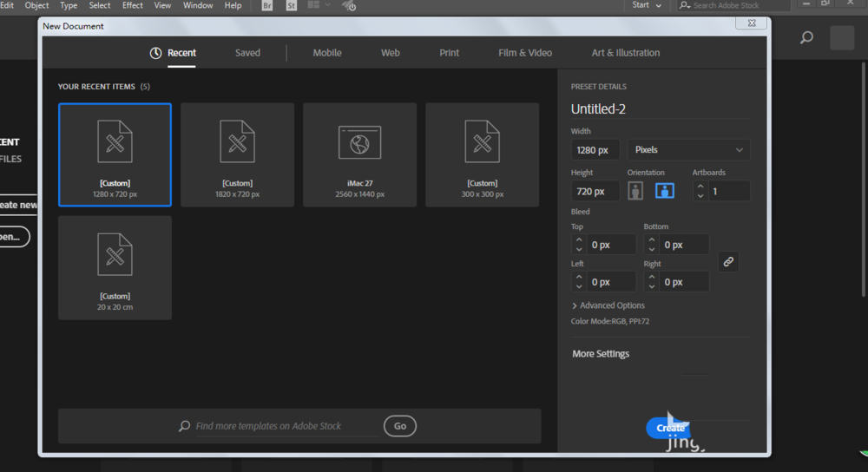
Task: Choose the iMac 27 preset
Action: pos(360,155)
